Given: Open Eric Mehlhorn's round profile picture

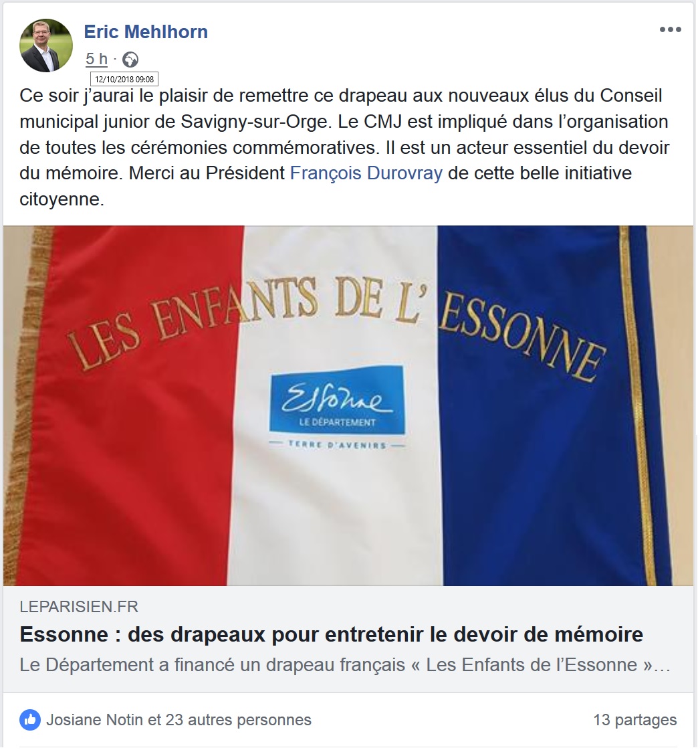Looking at the screenshot, I should (x=46, y=45).
